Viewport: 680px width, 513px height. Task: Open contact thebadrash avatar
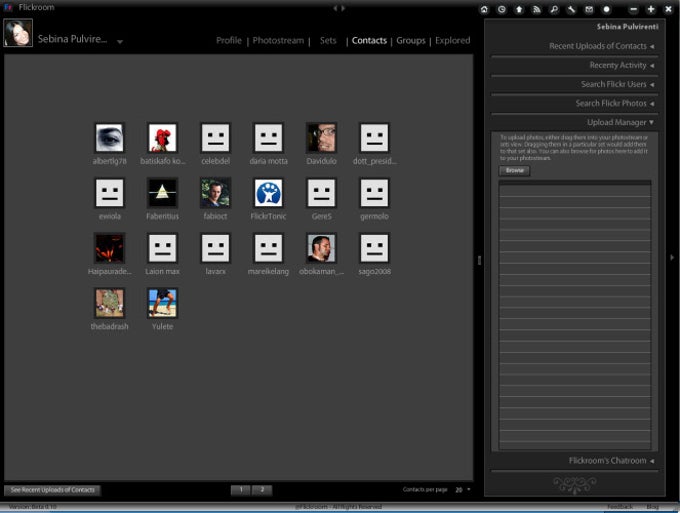pos(109,303)
